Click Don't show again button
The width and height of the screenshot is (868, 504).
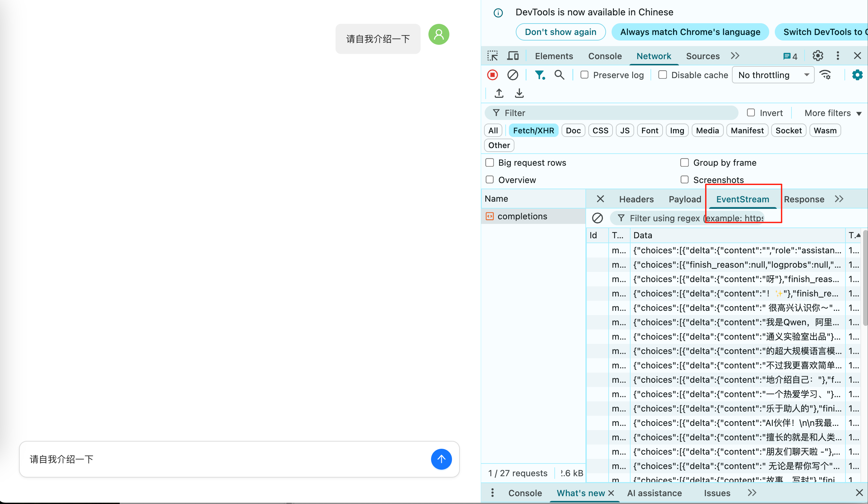[x=561, y=32]
